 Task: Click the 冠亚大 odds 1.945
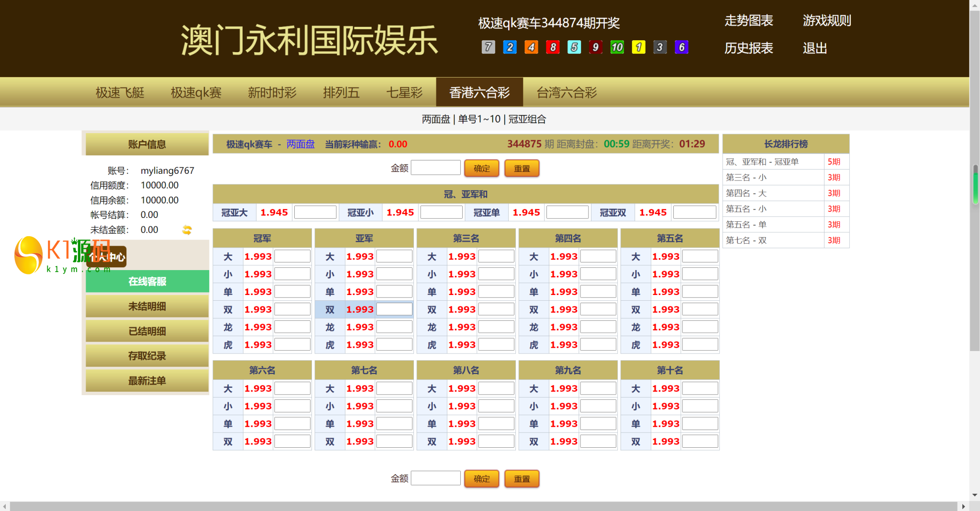(x=274, y=212)
